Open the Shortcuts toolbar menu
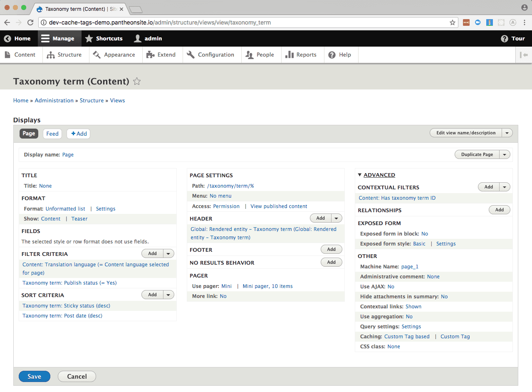532x392 pixels. point(104,38)
